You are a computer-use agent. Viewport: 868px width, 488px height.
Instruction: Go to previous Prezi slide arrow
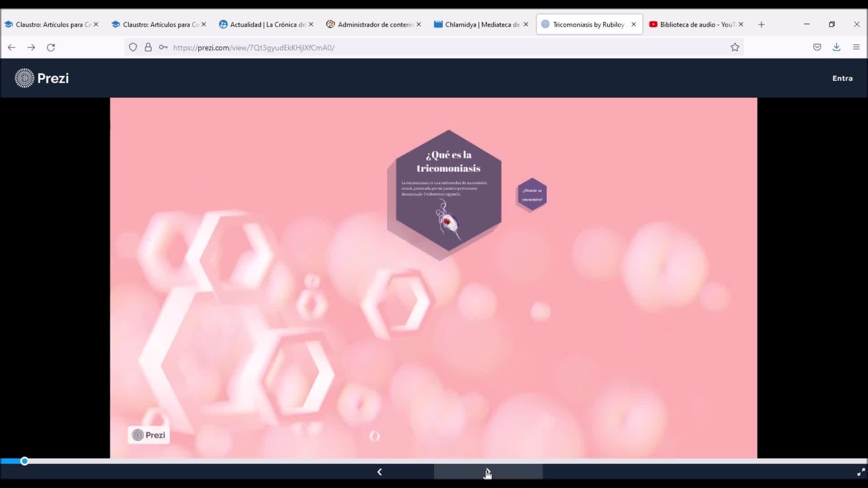(x=379, y=472)
